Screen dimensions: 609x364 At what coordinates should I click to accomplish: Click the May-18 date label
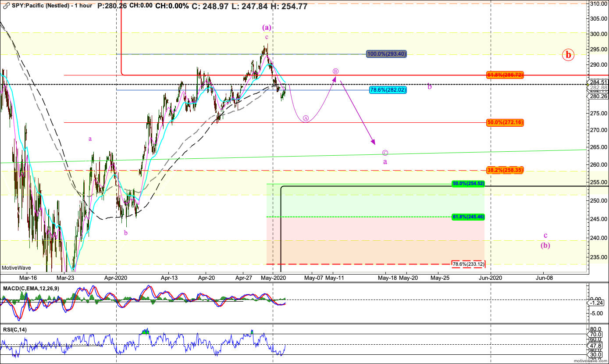tap(387, 278)
